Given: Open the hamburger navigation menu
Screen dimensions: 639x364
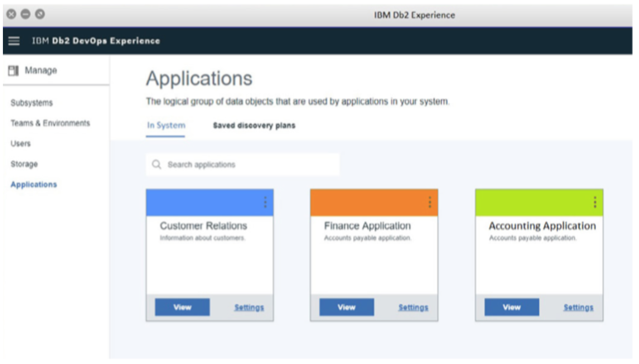Looking at the screenshot, I should 14,41.
